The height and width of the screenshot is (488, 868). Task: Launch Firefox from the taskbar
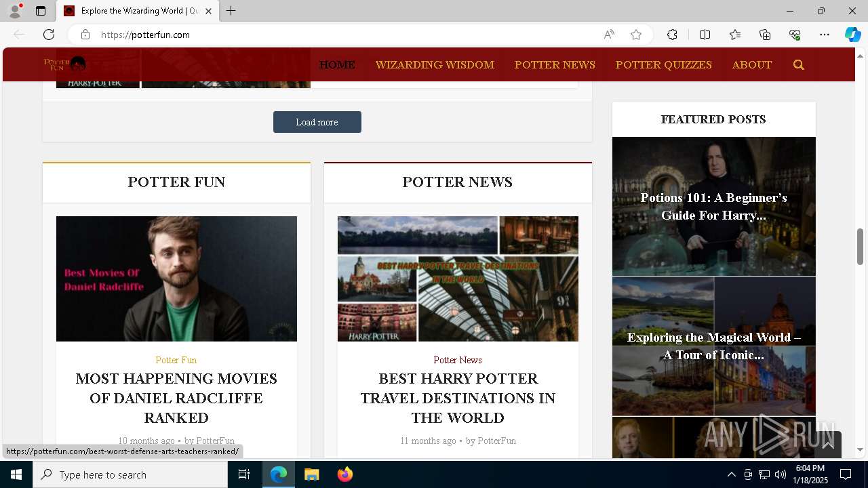tap(344, 474)
